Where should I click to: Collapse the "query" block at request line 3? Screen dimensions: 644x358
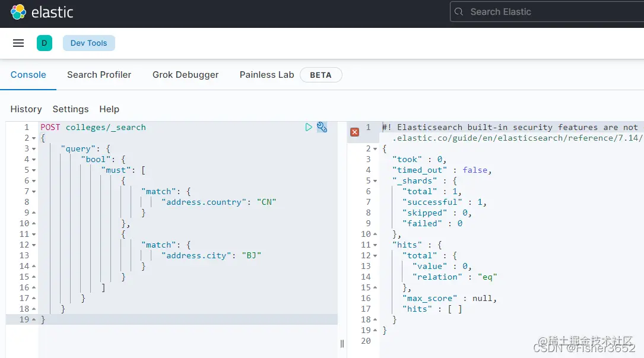pos(34,149)
